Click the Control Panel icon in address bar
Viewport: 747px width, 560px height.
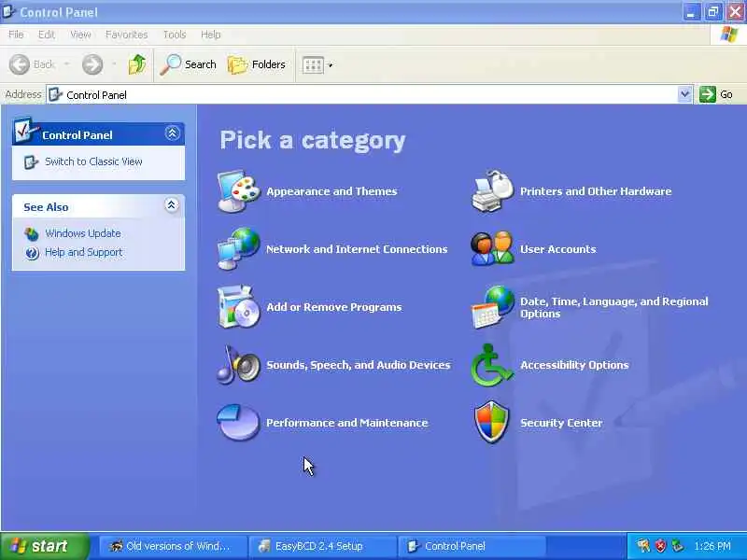(x=56, y=94)
